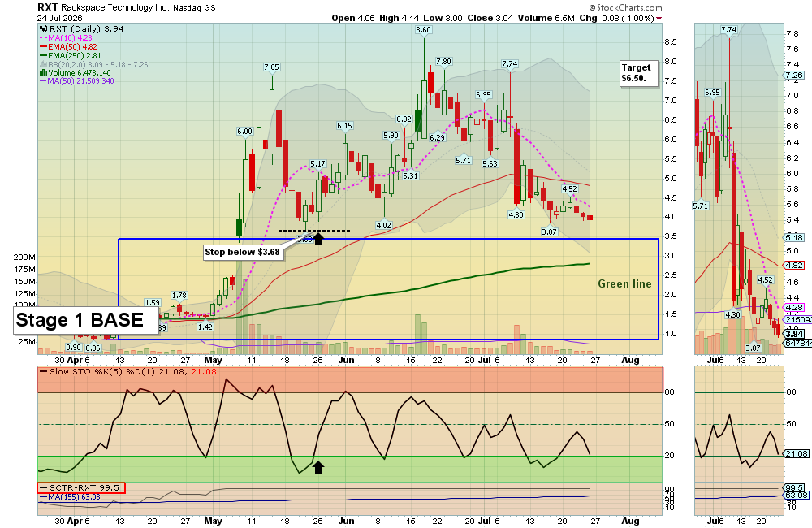
Task: Click the 150M volume axis label
Action: tap(24, 282)
